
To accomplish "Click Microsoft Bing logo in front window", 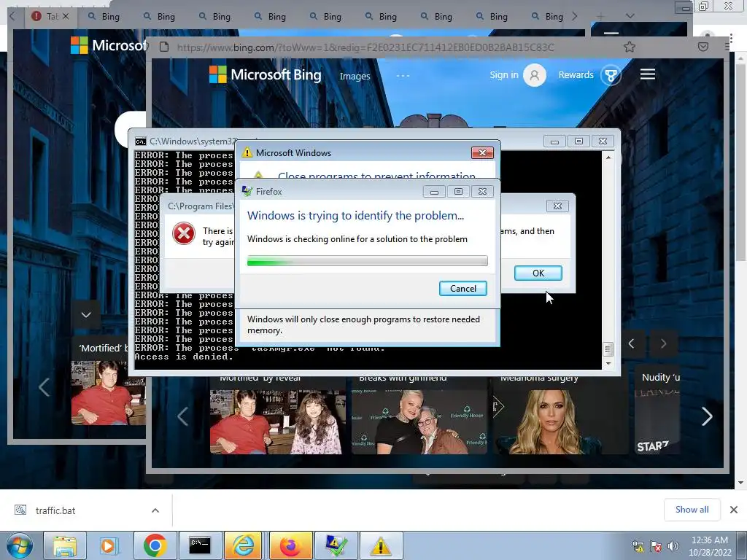I will [x=266, y=75].
